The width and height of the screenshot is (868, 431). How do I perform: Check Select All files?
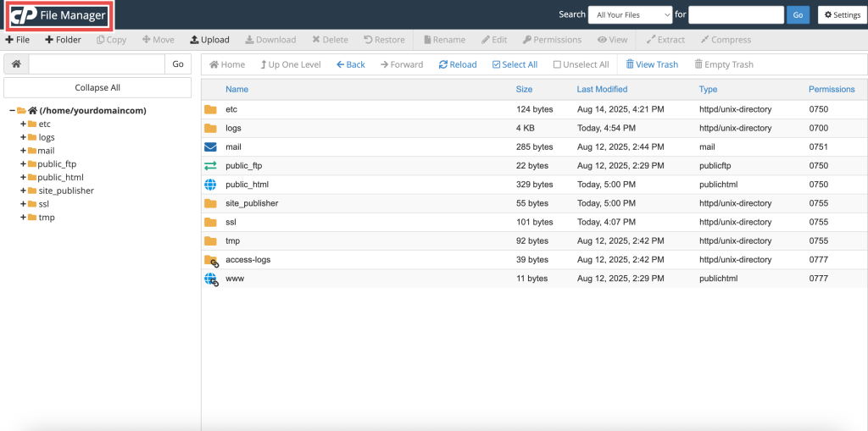tap(515, 64)
